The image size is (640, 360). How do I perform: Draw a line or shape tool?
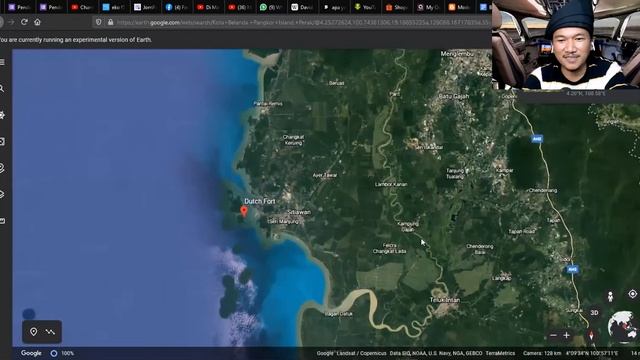click(50, 332)
